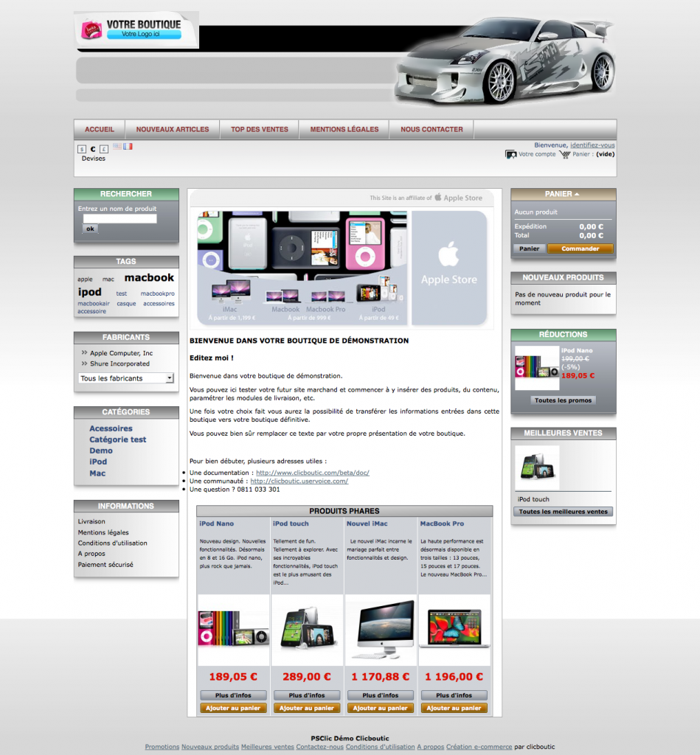Select the casque tag
700x755 pixels.
[126, 304]
